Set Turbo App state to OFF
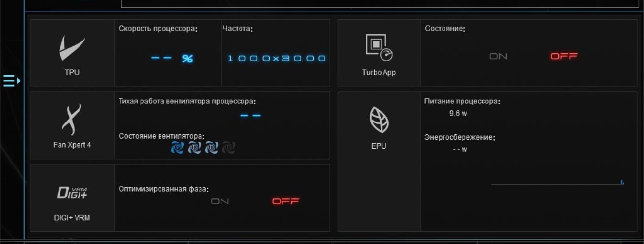Viewport: 644px width, 244px height. click(563, 56)
